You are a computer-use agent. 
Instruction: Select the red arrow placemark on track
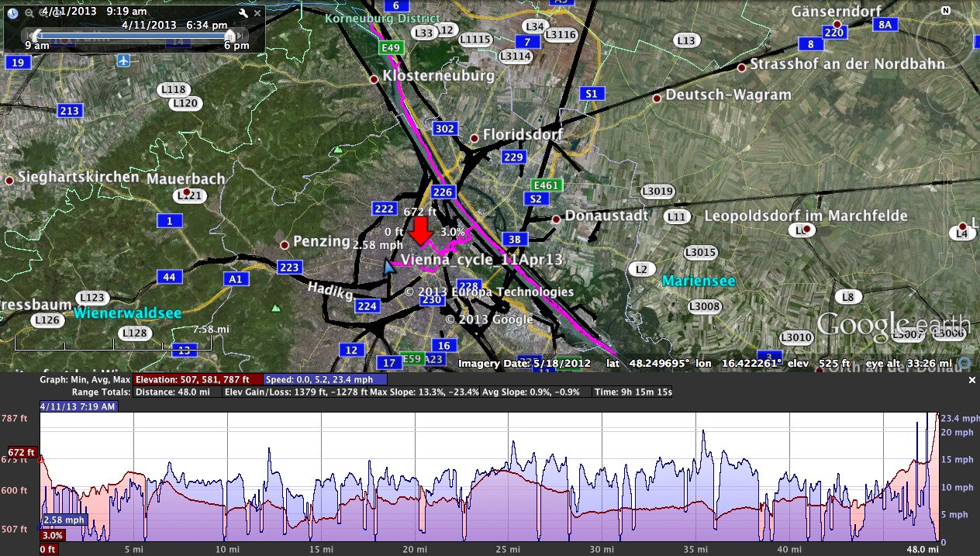(421, 232)
